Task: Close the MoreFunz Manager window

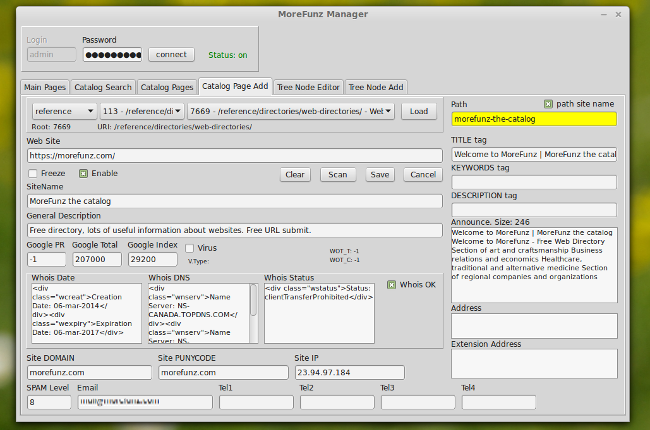Action: 618,15
